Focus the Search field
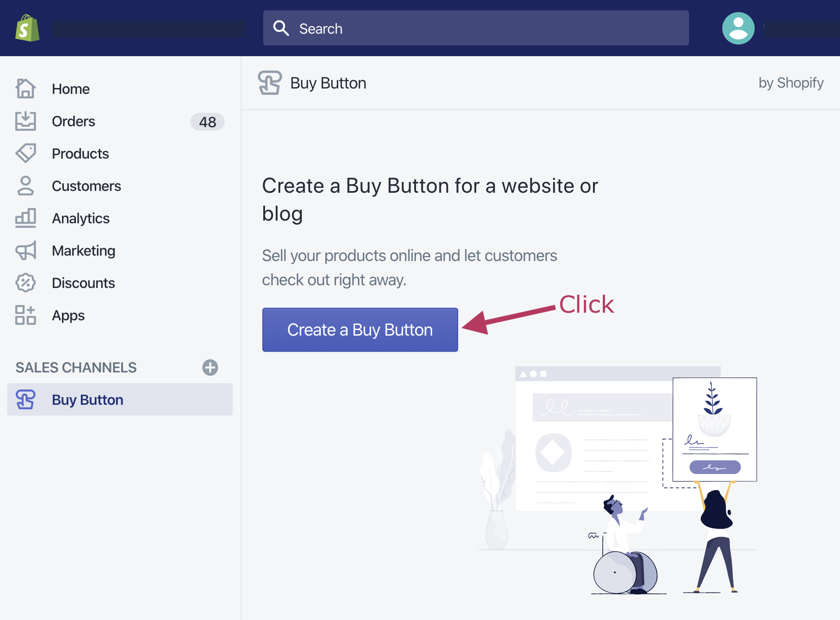Image resolution: width=840 pixels, height=620 pixels. point(476,28)
